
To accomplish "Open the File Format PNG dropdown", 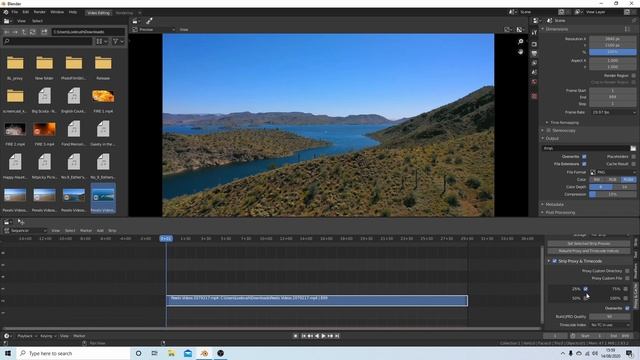I will (x=612, y=172).
